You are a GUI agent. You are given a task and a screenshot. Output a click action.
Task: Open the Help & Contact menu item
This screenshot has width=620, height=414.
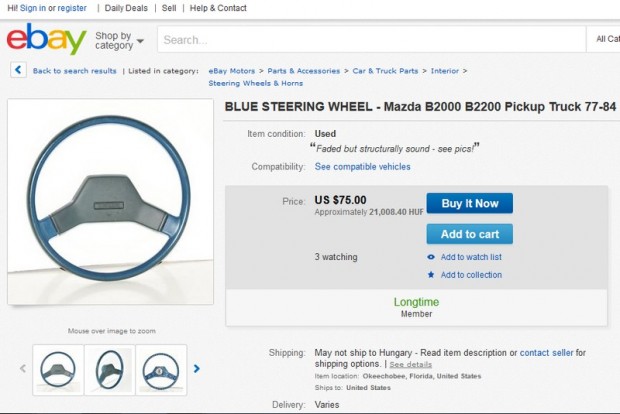(x=218, y=8)
